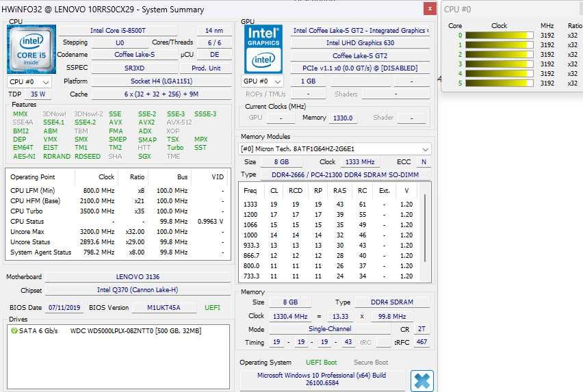Viewport: 583px width, 392px height.
Task: Click the CPU Turbo operating point row
Action: point(118,211)
